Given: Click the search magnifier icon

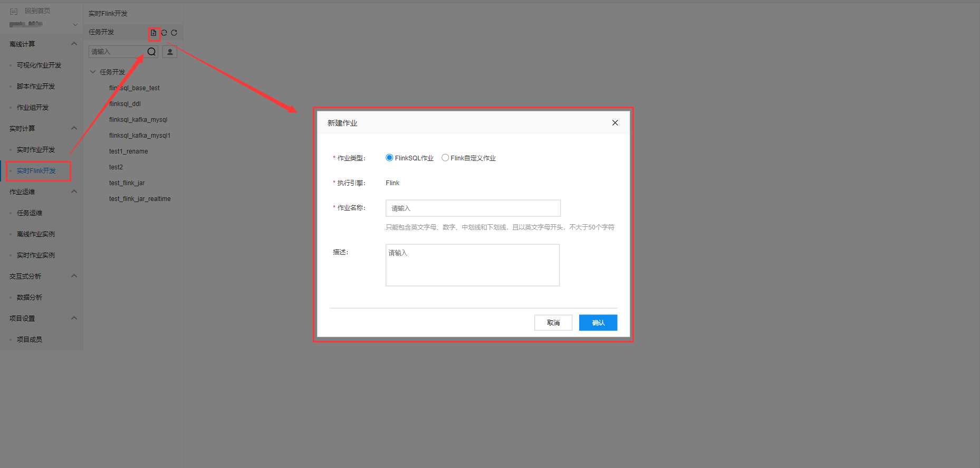Looking at the screenshot, I should (x=151, y=52).
